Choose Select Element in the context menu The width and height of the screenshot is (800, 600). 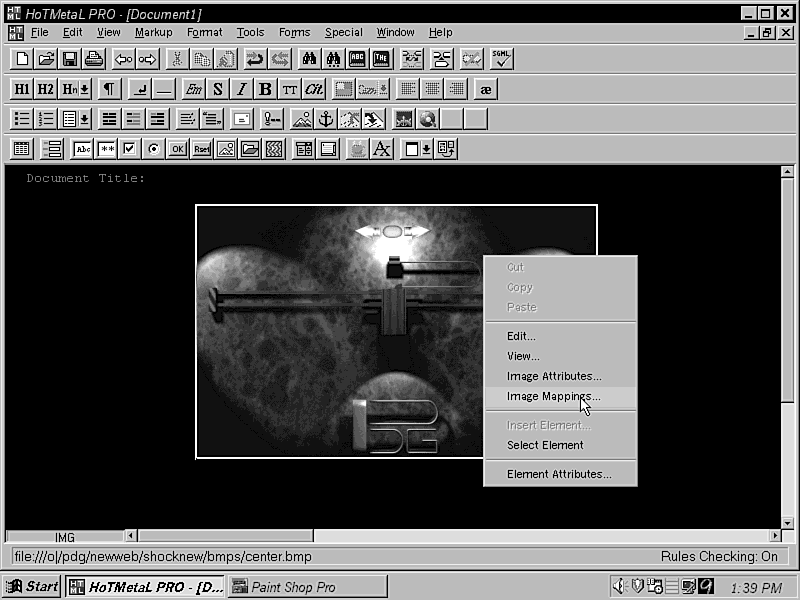(560, 445)
